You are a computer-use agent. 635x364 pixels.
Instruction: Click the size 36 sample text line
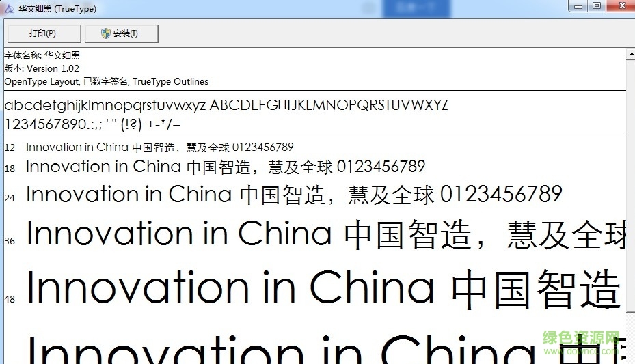(x=326, y=234)
